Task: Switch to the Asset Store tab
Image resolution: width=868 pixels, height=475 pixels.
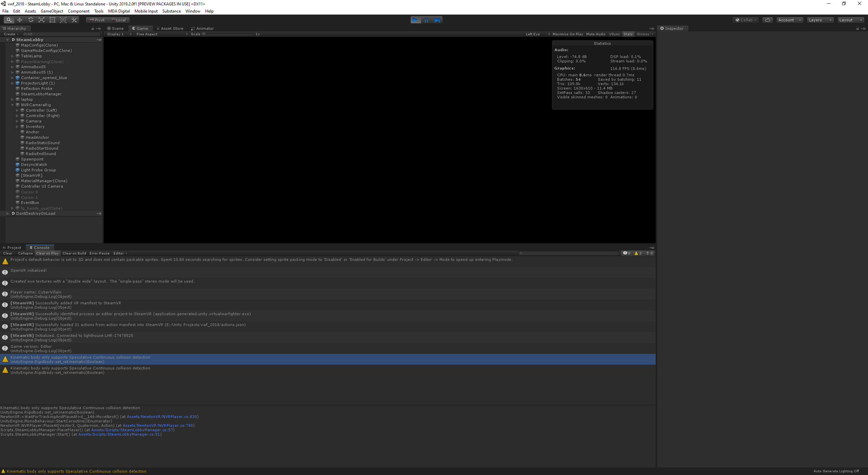Action: pyautogui.click(x=170, y=28)
